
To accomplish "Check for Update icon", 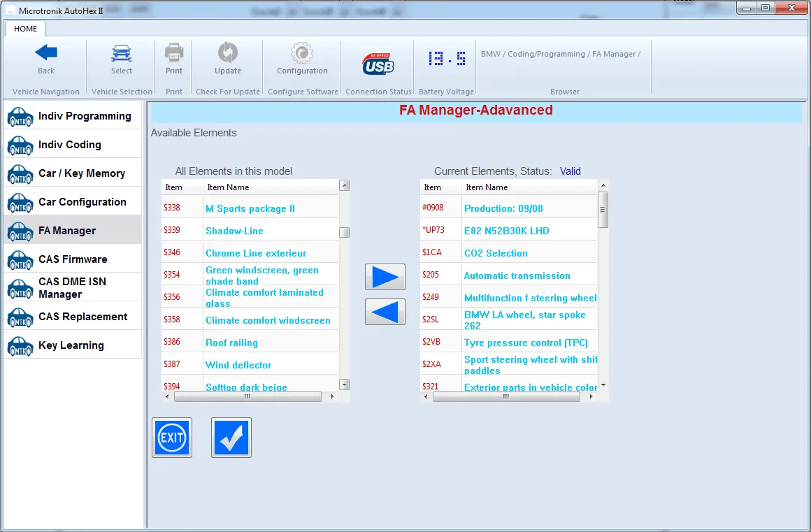I will pyautogui.click(x=228, y=52).
